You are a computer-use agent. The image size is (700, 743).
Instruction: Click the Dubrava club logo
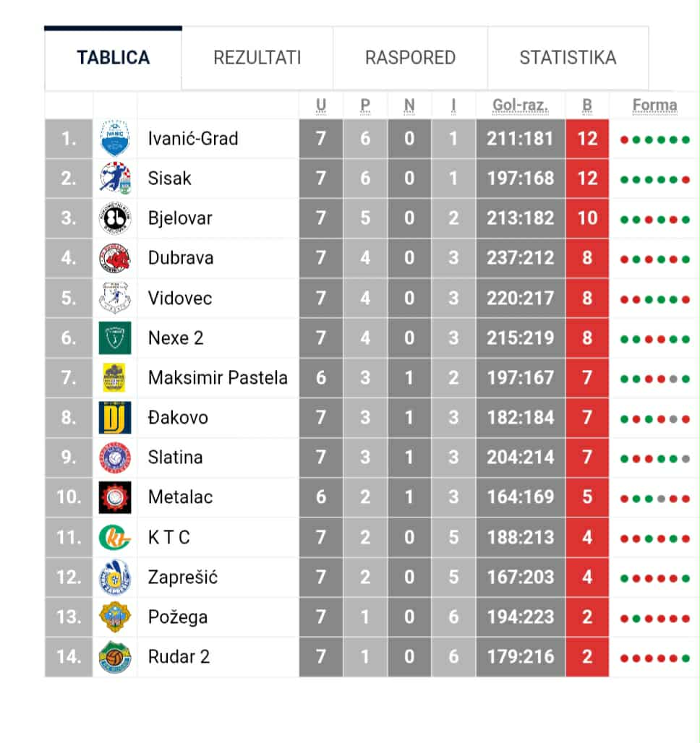click(x=115, y=258)
